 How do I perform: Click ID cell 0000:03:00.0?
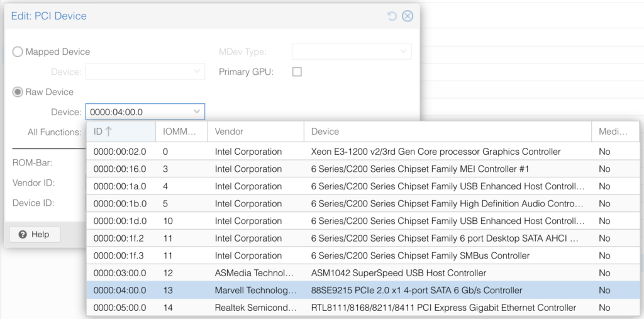coord(119,273)
